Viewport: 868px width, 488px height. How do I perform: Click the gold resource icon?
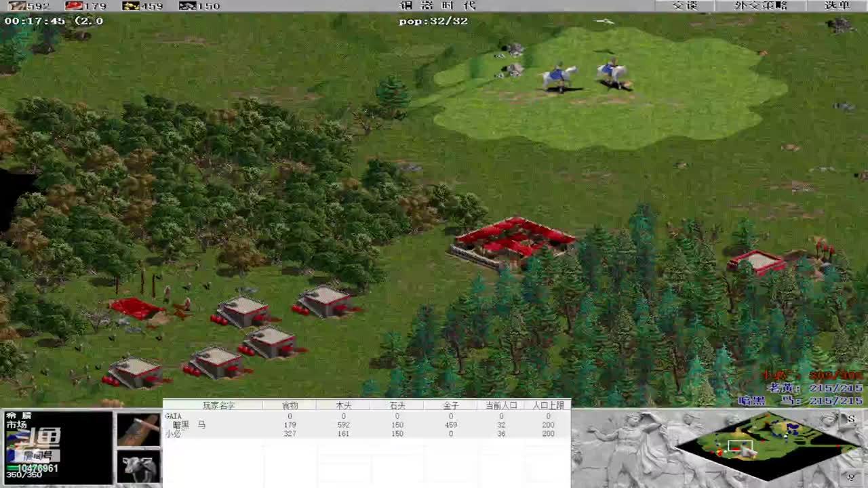[130, 5]
